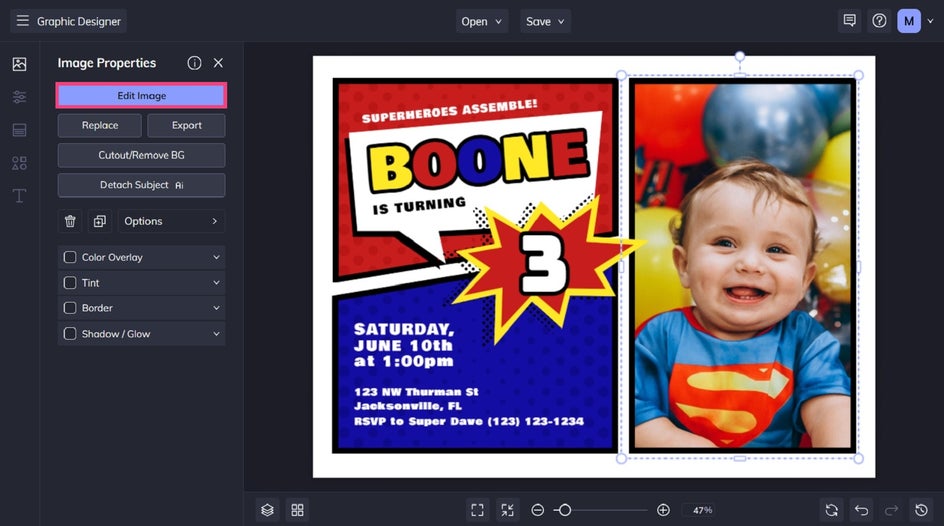
Task: Open the Save dropdown menu
Action: tap(545, 21)
